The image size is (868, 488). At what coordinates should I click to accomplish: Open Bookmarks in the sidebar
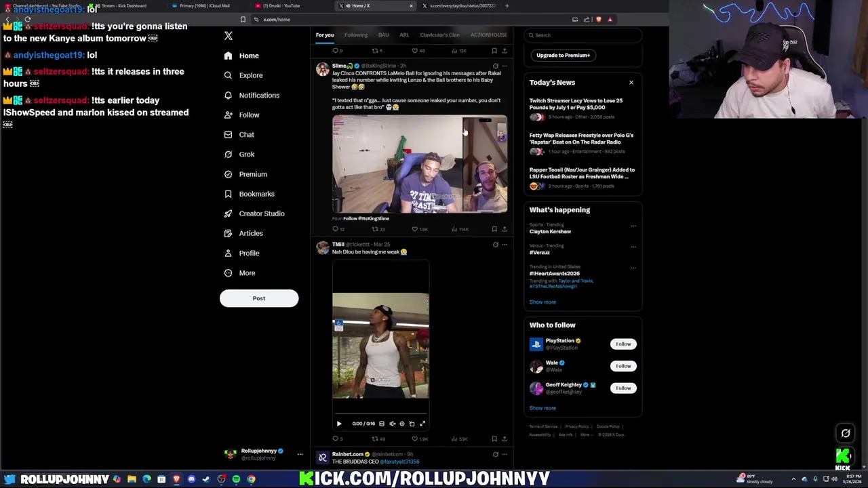click(x=249, y=194)
